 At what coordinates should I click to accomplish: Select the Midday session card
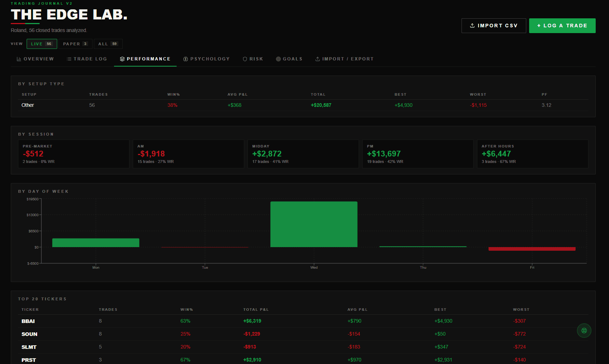[303, 154]
